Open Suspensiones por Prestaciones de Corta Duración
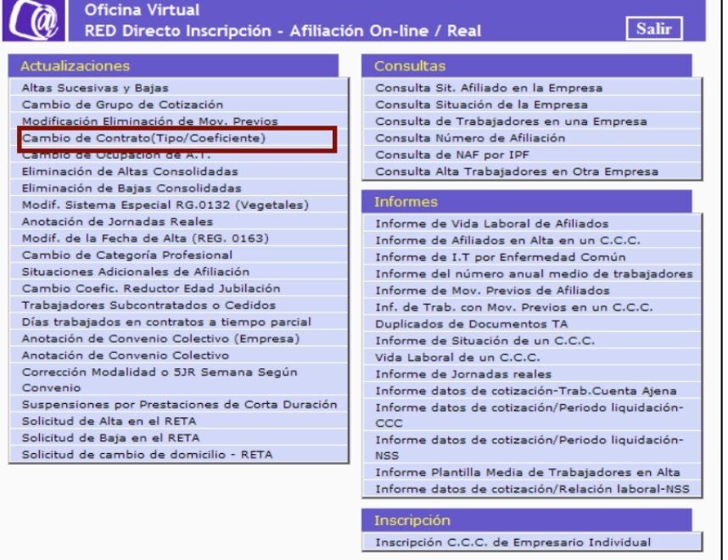Image resolution: width=728 pixels, height=560 pixels. [x=179, y=405]
